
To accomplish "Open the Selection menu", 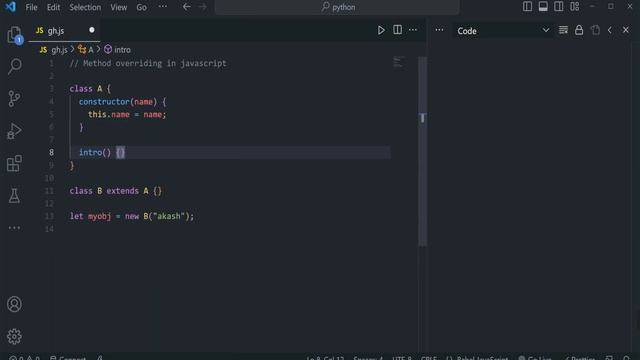I will [x=85, y=7].
